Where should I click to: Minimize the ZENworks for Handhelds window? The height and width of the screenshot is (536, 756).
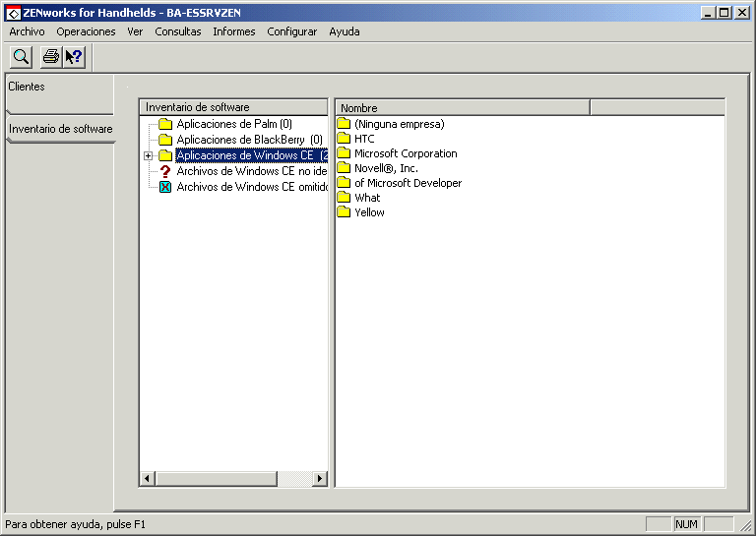(x=708, y=13)
